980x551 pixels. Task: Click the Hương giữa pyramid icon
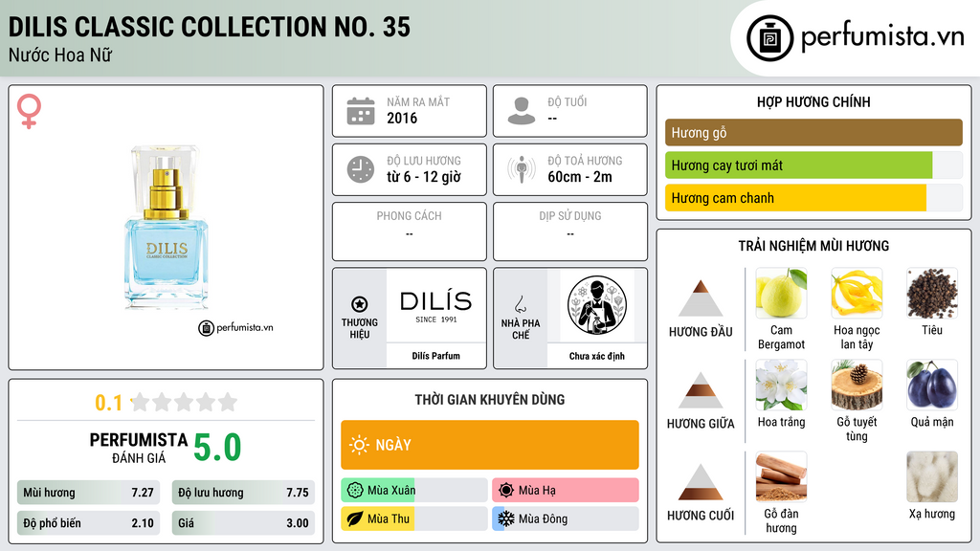coord(701,390)
